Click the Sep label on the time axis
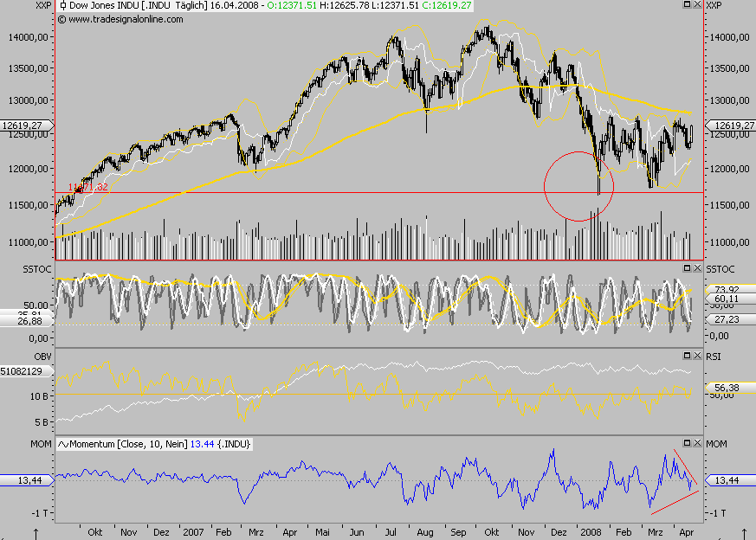 point(458,532)
